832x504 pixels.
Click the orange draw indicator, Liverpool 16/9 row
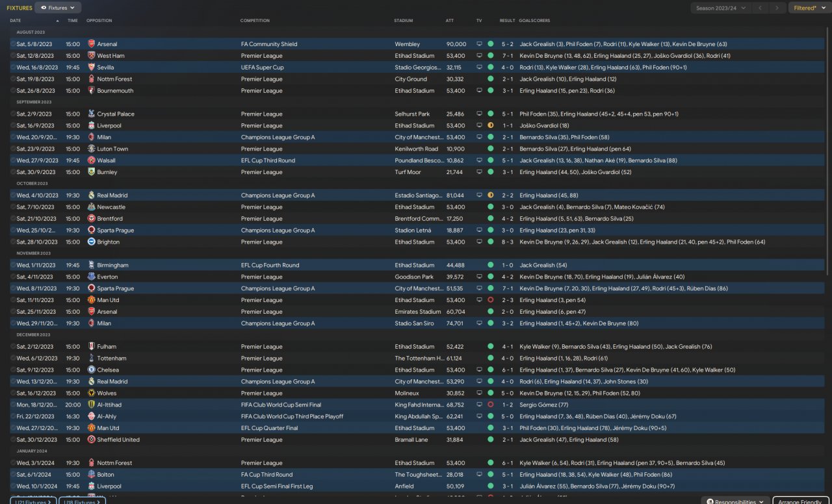(491, 126)
